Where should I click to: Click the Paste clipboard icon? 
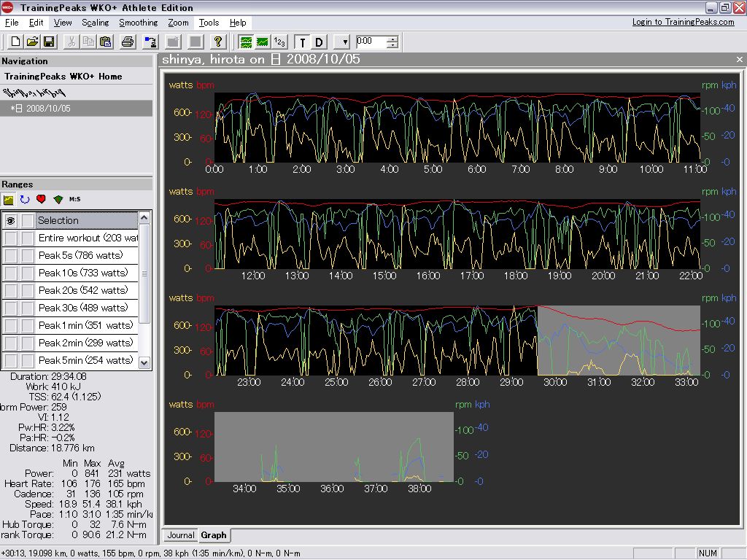click(x=106, y=42)
